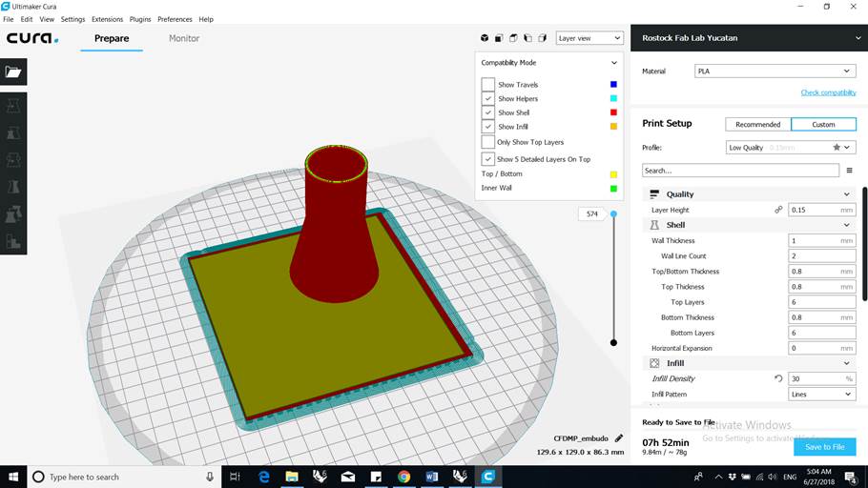Switch to top camera view icon
868x488 pixels.
tap(513, 38)
